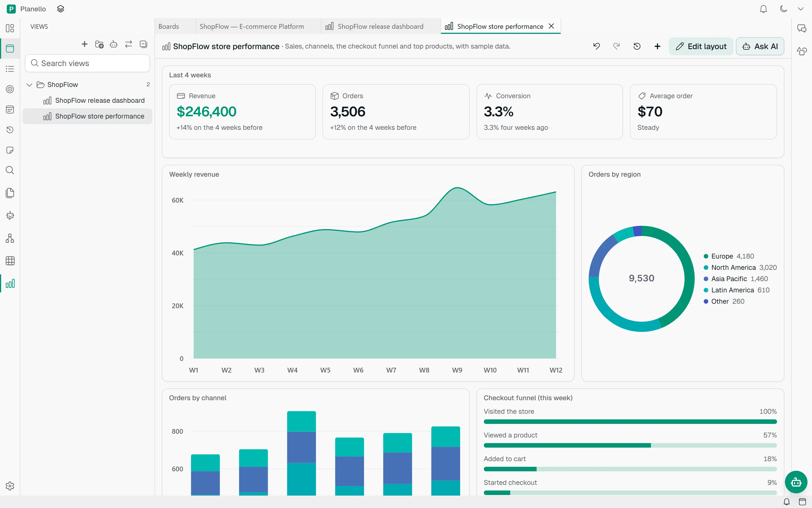
Task: Select ShopFlow store performance in tree
Action: coord(87,116)
